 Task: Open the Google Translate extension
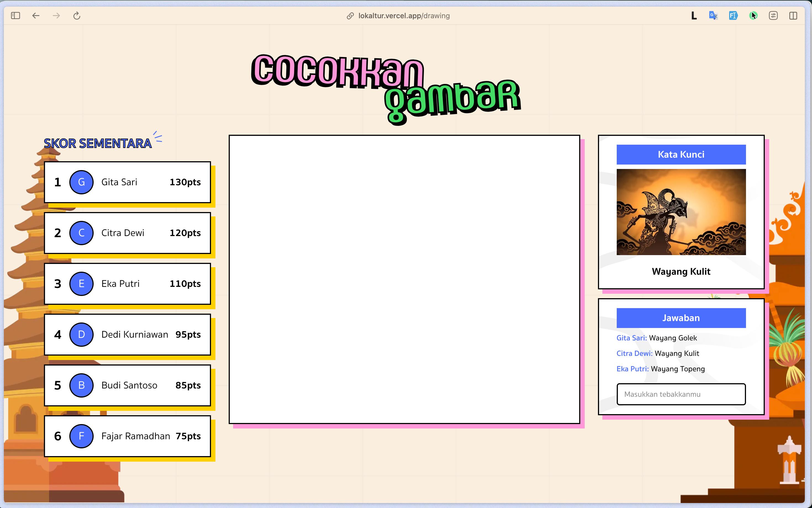pos(713,16)
